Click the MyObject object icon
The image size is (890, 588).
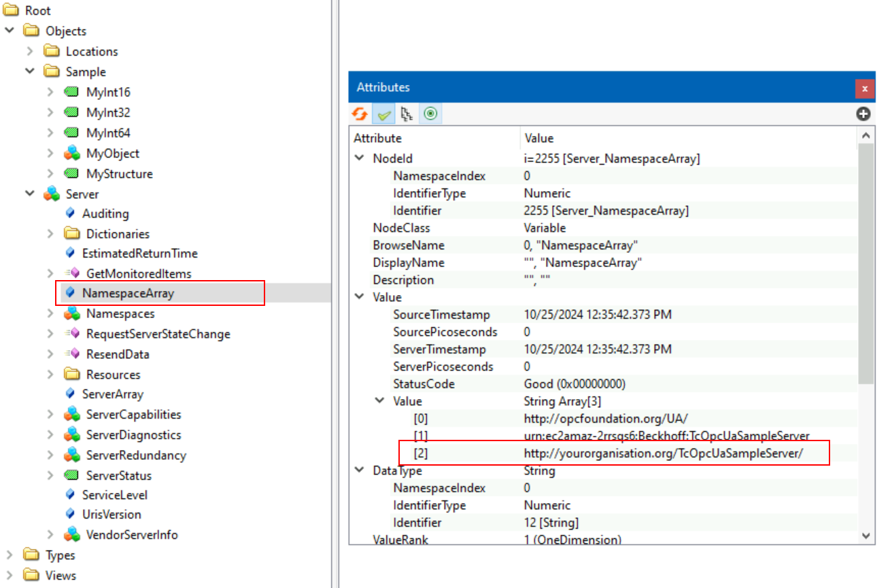pos(71,153)
